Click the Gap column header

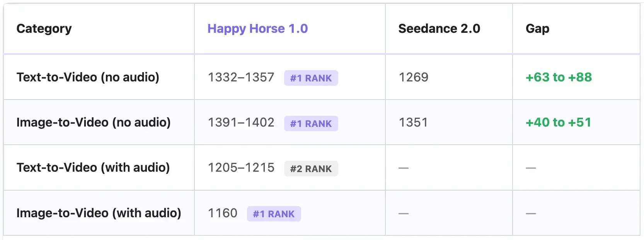click(537, 29)
